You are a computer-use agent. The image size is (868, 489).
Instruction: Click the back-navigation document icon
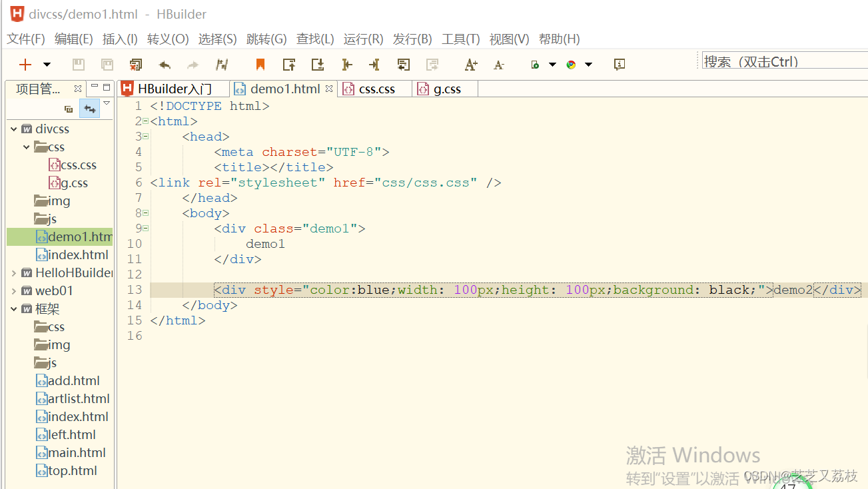point(403,65)
